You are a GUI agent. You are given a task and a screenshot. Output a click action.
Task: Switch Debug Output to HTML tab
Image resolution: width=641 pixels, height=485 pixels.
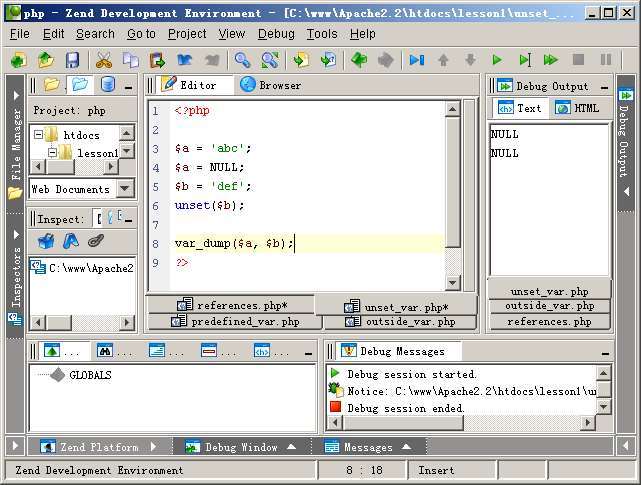pos(577,108)
